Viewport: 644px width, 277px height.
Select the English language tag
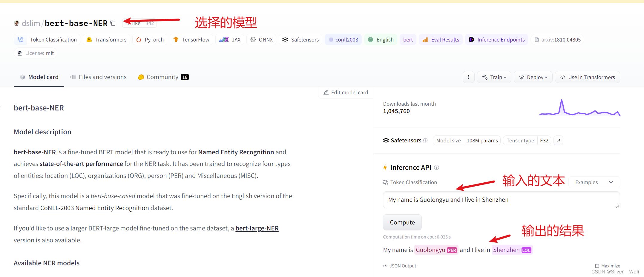[x=381, y=40]
